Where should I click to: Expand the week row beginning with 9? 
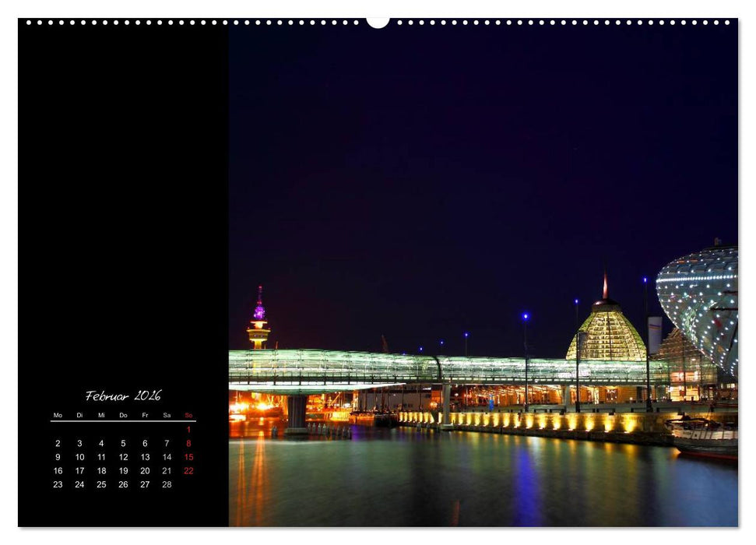[58, 457]
